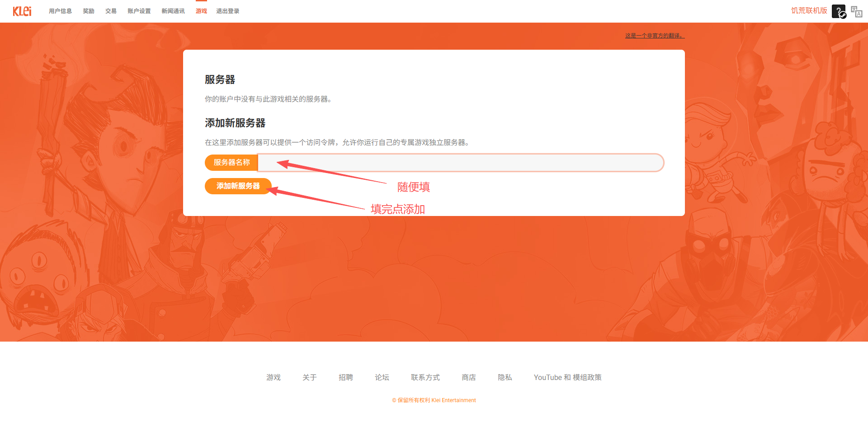The height and width of the screenshot is (427, 868).
Task: Visit the footer 论坛 link
Action: (382, 377)
